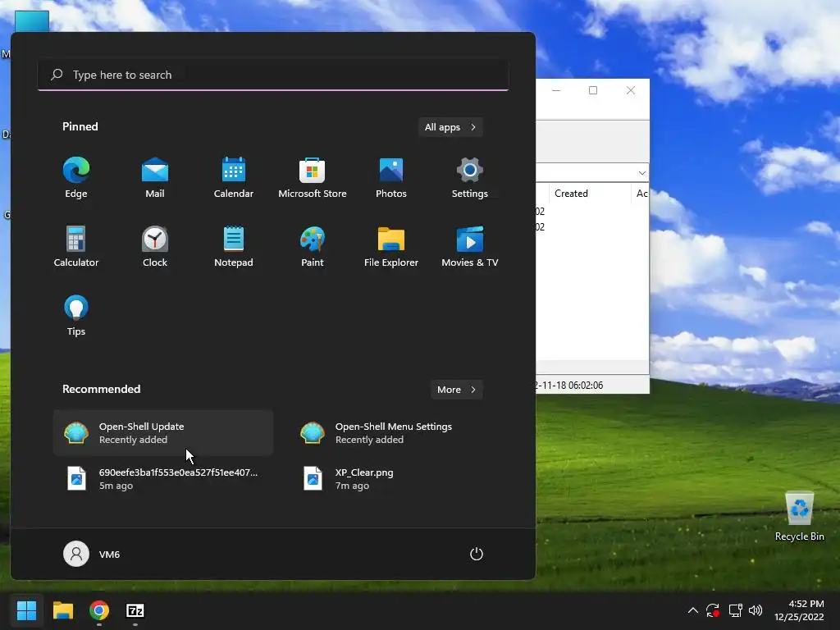Open the Recycle Bin on the desktop
Viewport: 840px width, 630px height.
pyautogui.click(x=799, y=517)
